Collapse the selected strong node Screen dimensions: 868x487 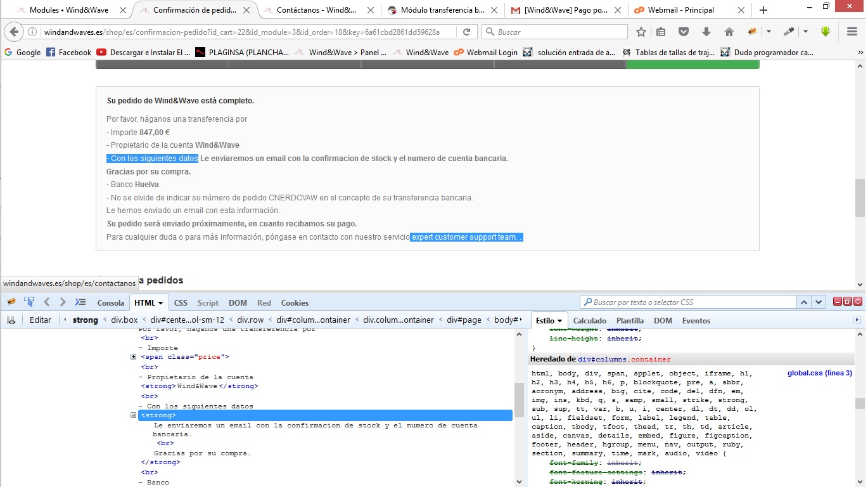134,415
